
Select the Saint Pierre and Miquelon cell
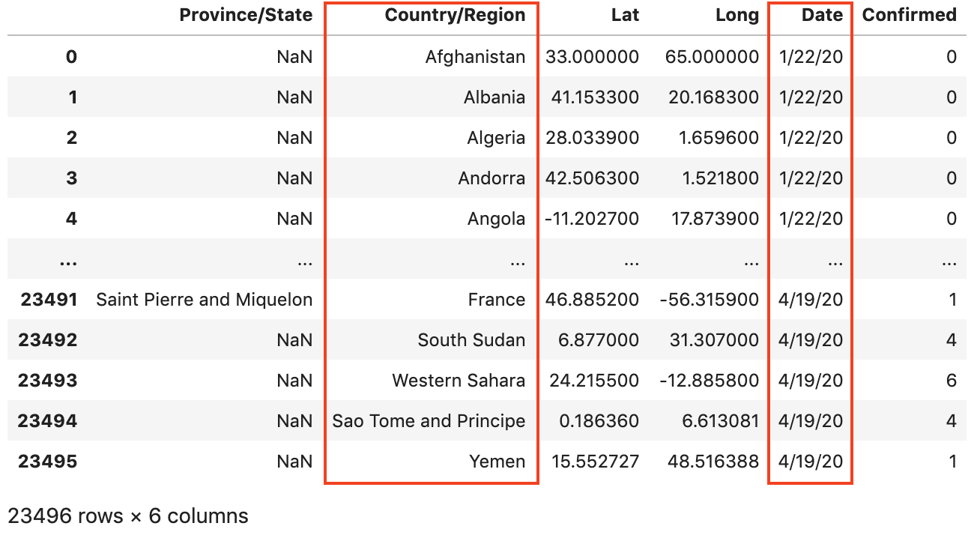[204, 300]
